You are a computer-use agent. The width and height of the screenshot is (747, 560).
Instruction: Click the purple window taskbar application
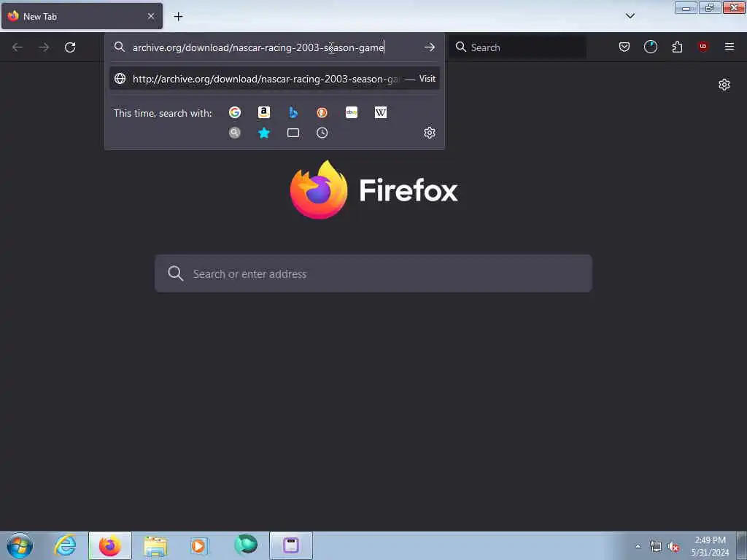(x=291, y=545)
